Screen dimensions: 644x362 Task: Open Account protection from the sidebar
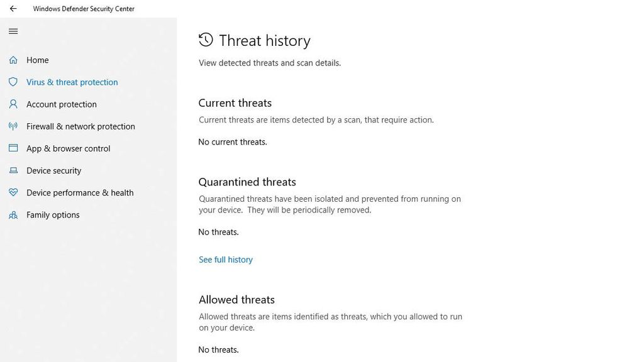pos(61,104)
